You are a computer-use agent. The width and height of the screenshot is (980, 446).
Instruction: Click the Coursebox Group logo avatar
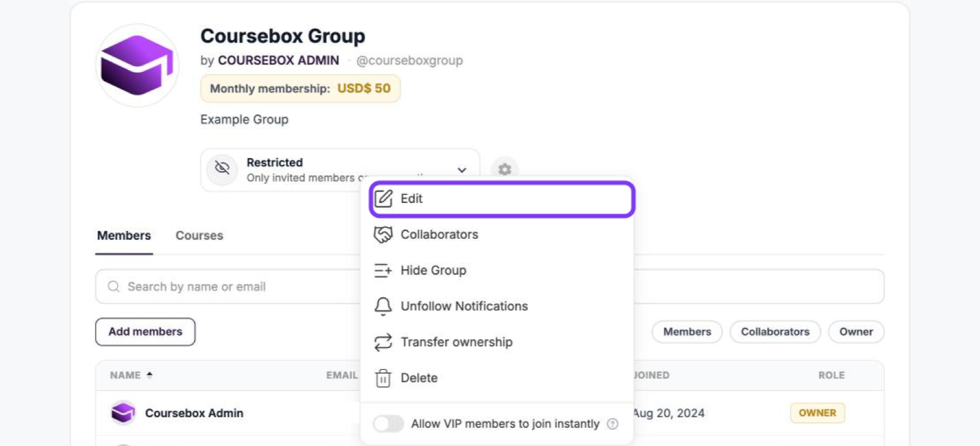pos(137,66)
